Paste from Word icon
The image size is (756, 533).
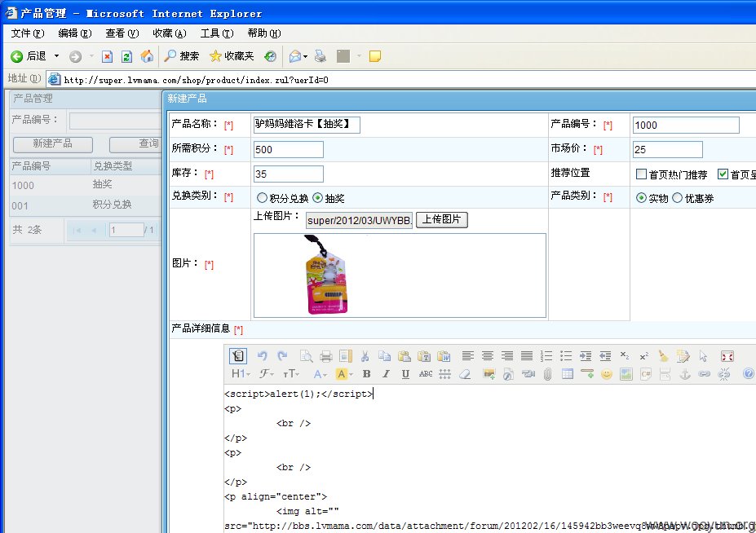444,356
